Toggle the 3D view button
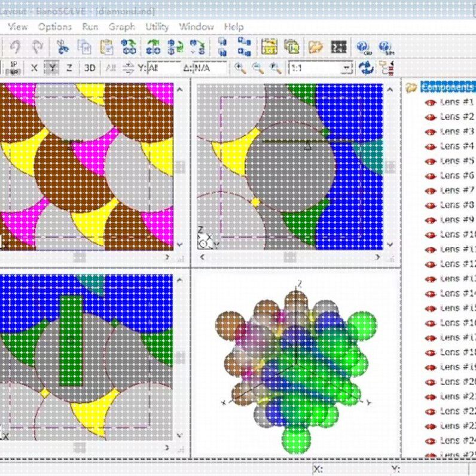The height and width of the screenshot is (476, 476). tap(90, 68)
